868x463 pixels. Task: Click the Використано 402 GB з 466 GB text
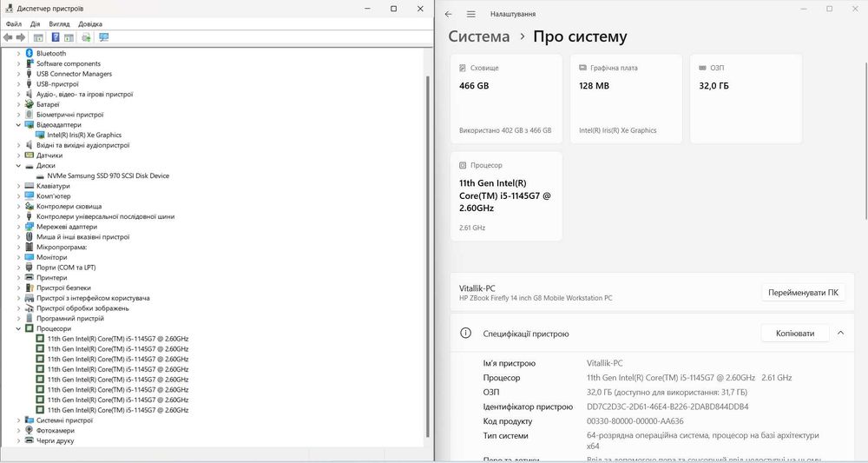coord(505,130)
